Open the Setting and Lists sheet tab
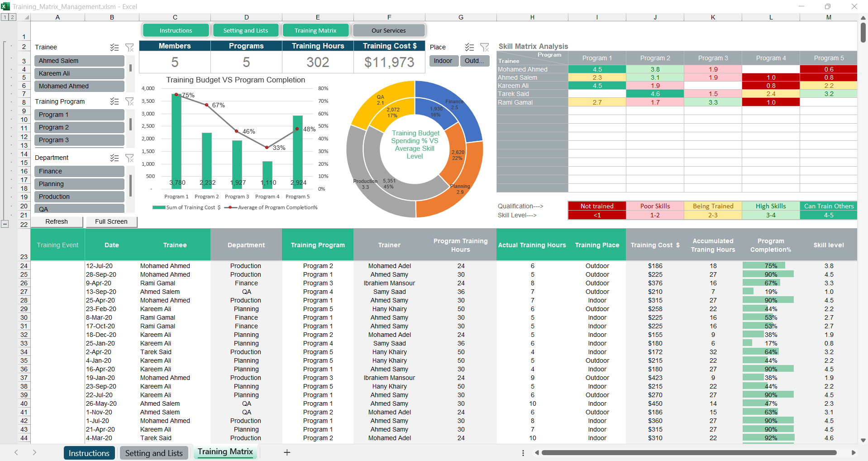Image resolution: width=868 pixels, height=461 pixels. coord(154,453)
